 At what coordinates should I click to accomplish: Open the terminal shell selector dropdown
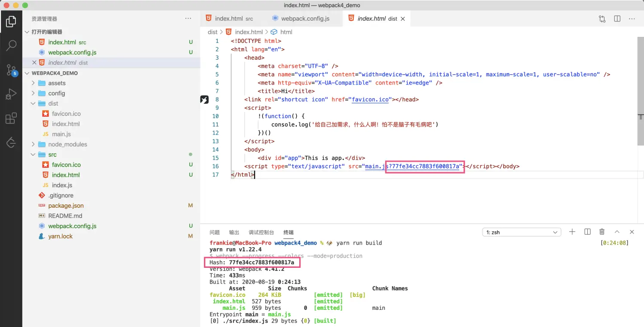[x=521, y=233]
